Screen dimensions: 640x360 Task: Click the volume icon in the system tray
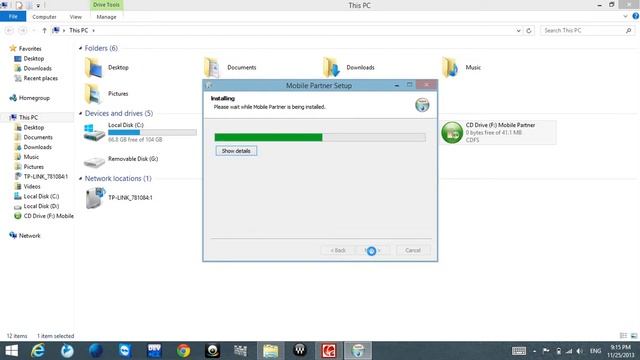[x=580, y=351]
